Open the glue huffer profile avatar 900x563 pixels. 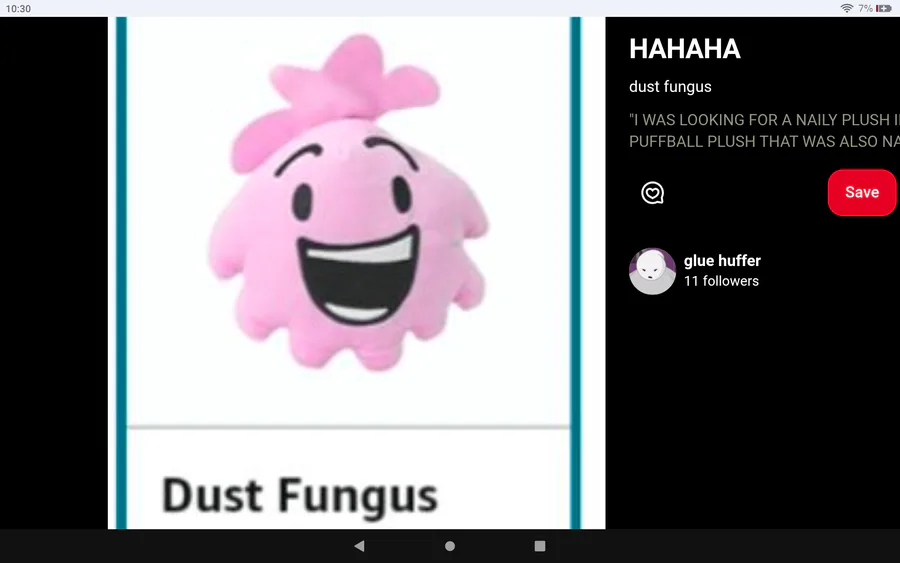[652, 271]
